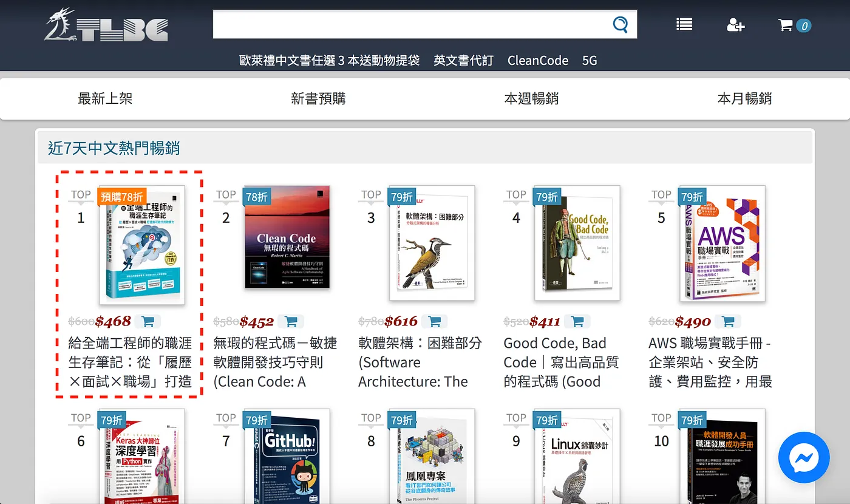
Task: Open the Good Code, Bad Code title link
Action: tap(561, 363)
